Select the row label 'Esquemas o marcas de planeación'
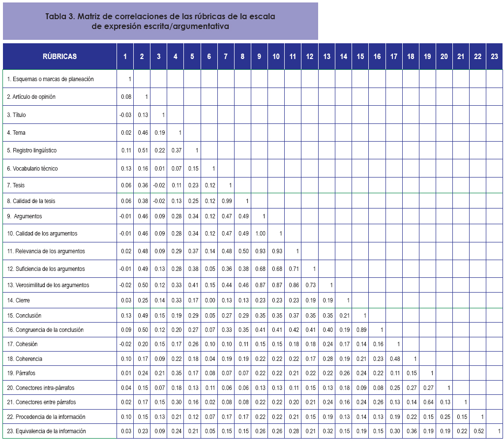The width and height of the screenshot is (504, 446). [x=50, y=79]
